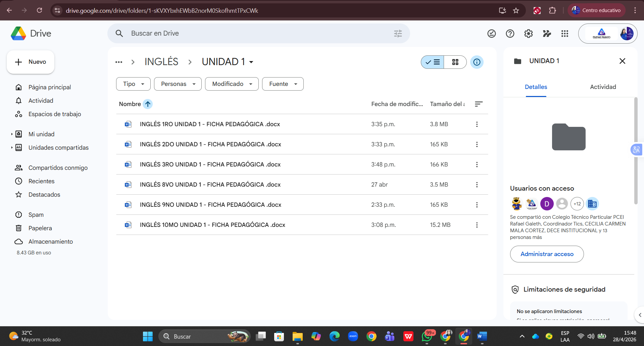The width and height of the screenshot is (644, 346).
Task: Expand Mi unidad in the sidebar
Action: 12,134
